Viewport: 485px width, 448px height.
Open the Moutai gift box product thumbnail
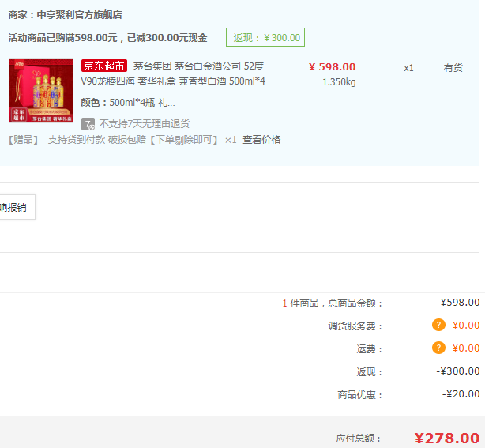[x=41, y=91]
